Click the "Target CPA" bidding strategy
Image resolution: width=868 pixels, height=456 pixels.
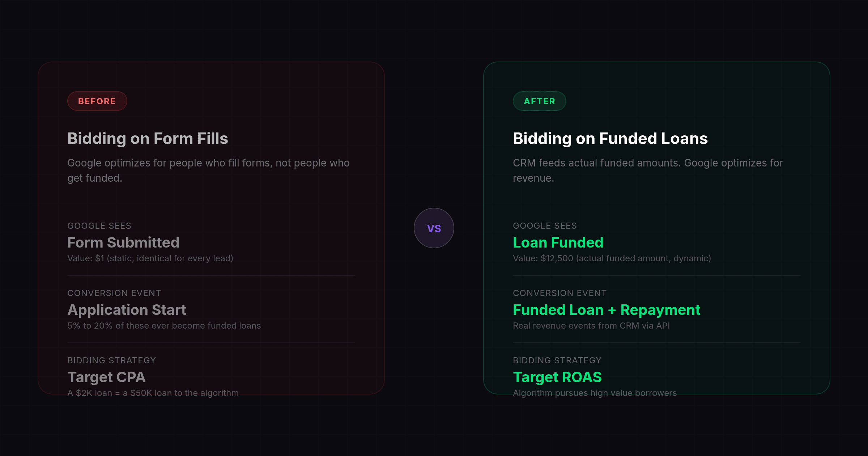click(106, 377)
